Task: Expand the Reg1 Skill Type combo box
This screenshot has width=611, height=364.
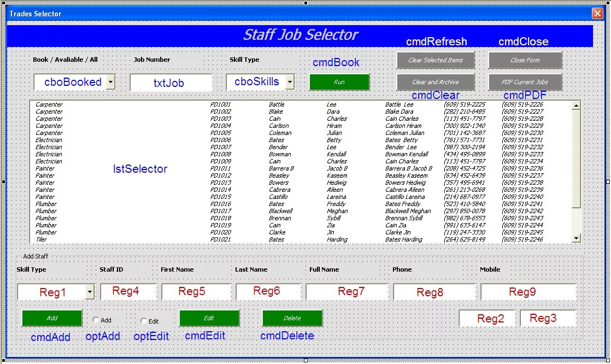Action: pos(89,291)
